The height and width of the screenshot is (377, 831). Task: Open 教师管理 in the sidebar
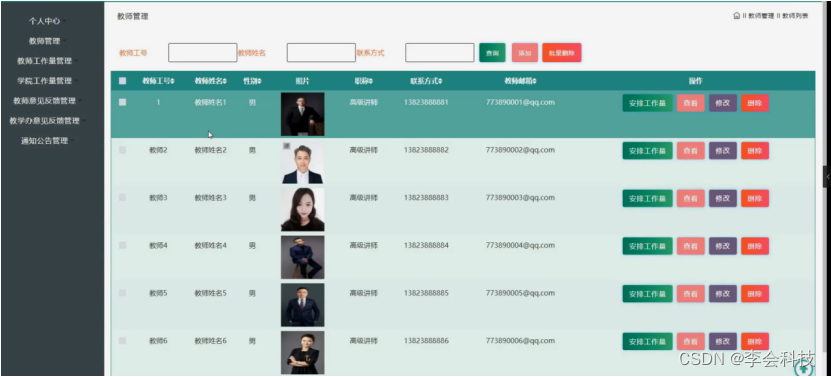point(45,41)
